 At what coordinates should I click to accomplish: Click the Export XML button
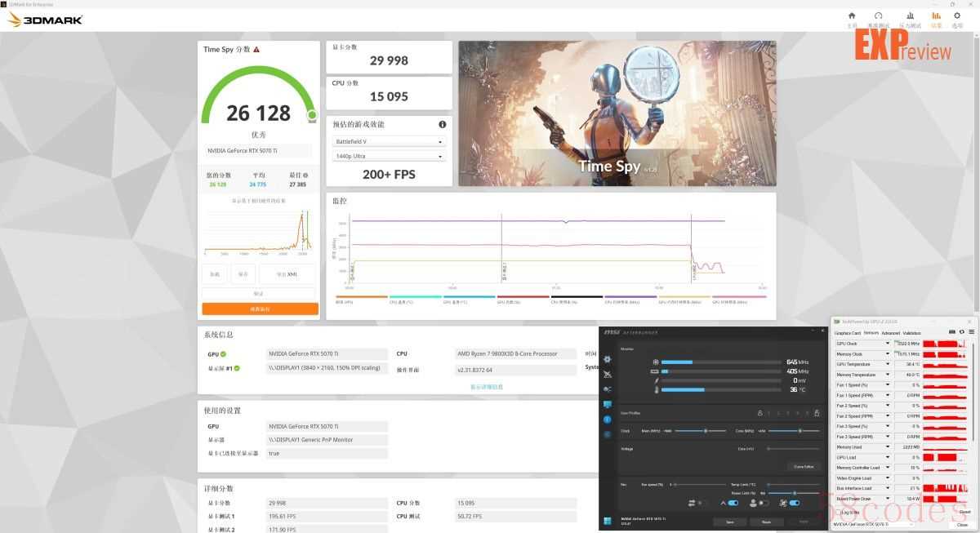click(x=286, y=273)
